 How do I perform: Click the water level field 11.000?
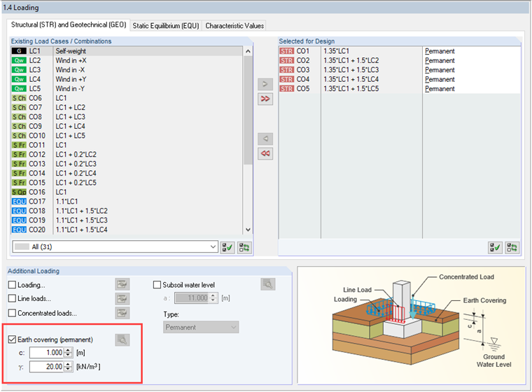click(192, 298)
